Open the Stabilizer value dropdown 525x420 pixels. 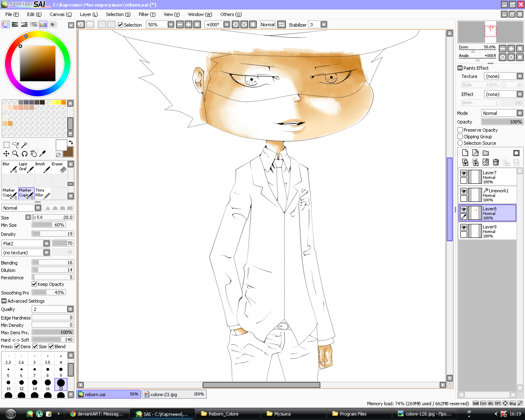(324, 25)
